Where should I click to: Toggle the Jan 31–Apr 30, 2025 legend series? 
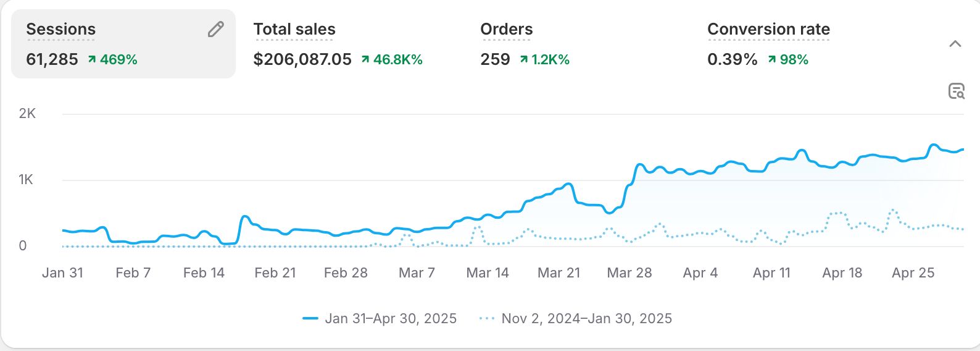[x=391, y=319]
